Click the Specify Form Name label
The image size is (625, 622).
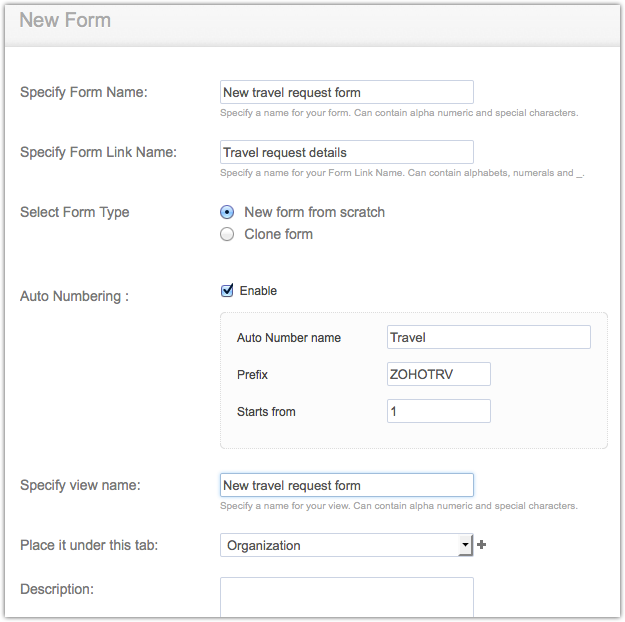84,93
